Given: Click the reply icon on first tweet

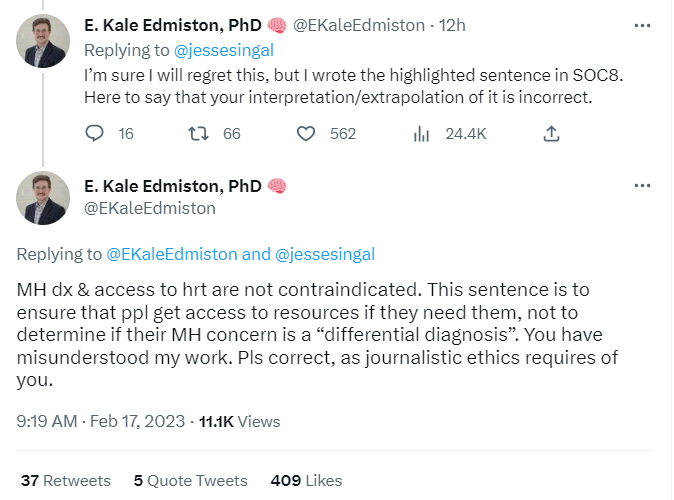Looking at the screenshot, I should [x=95, y=133].
